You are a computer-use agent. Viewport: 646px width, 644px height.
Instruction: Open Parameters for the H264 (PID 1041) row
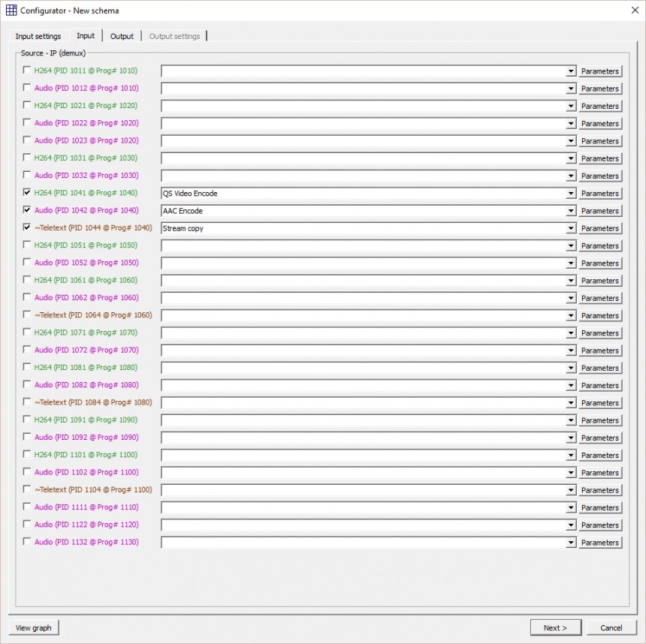599,193
